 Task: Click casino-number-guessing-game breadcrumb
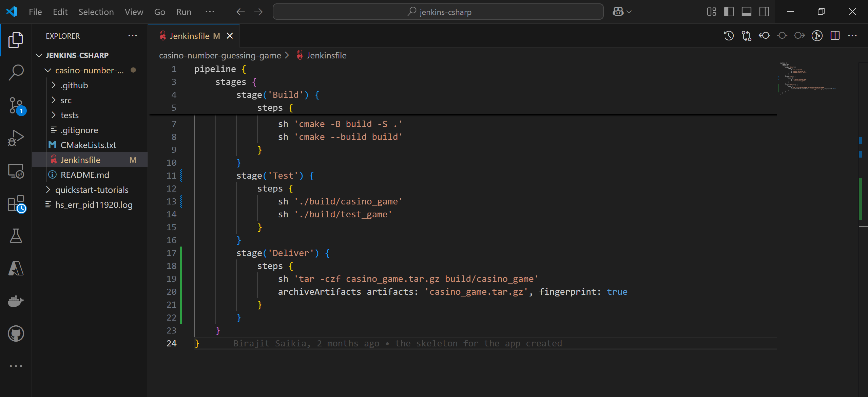220,55
